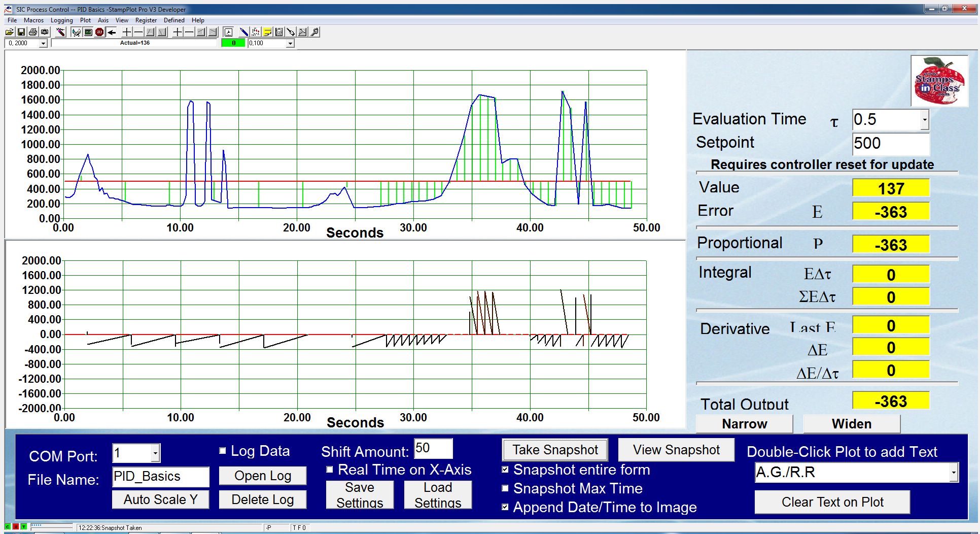Select the blue pen drawing icon
The height and width of the screenshot is (534, 980).
[244, 32]
